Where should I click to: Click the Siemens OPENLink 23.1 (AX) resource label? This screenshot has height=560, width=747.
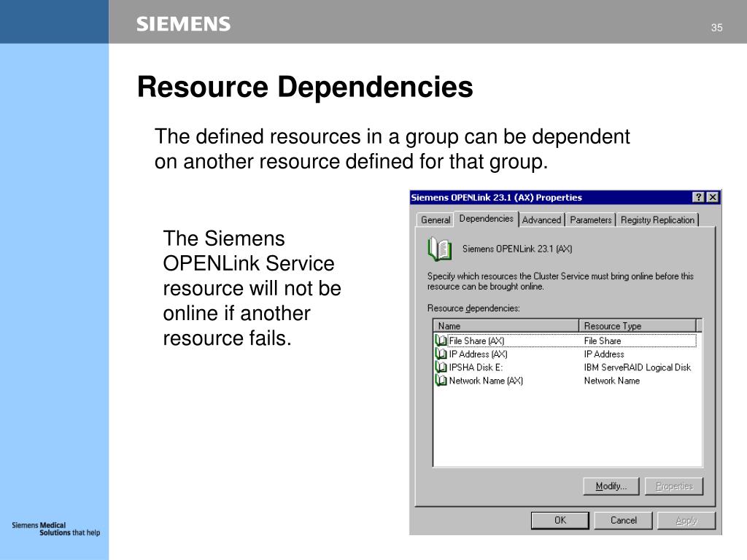point(517,249)
